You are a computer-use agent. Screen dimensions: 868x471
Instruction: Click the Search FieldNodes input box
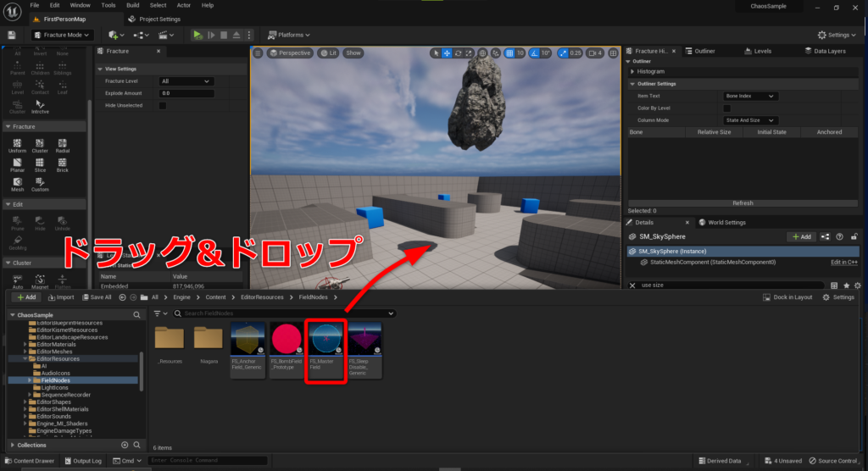[x=284, y=313]
